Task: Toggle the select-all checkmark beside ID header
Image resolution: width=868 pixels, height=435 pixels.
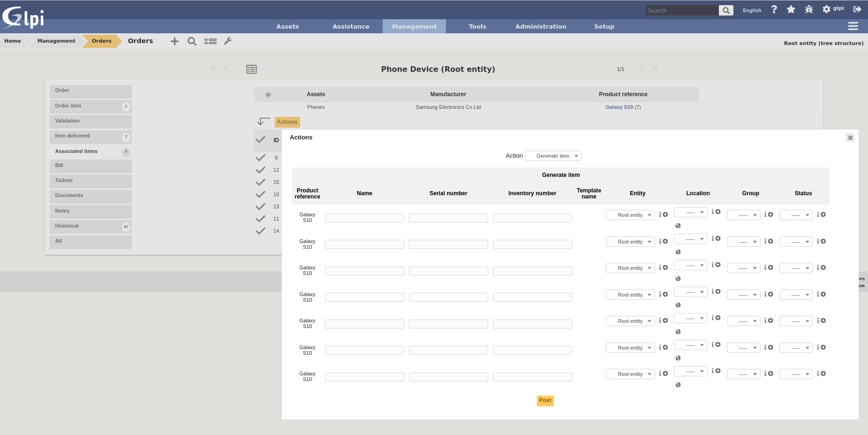Action: click(x=260, y=140)
